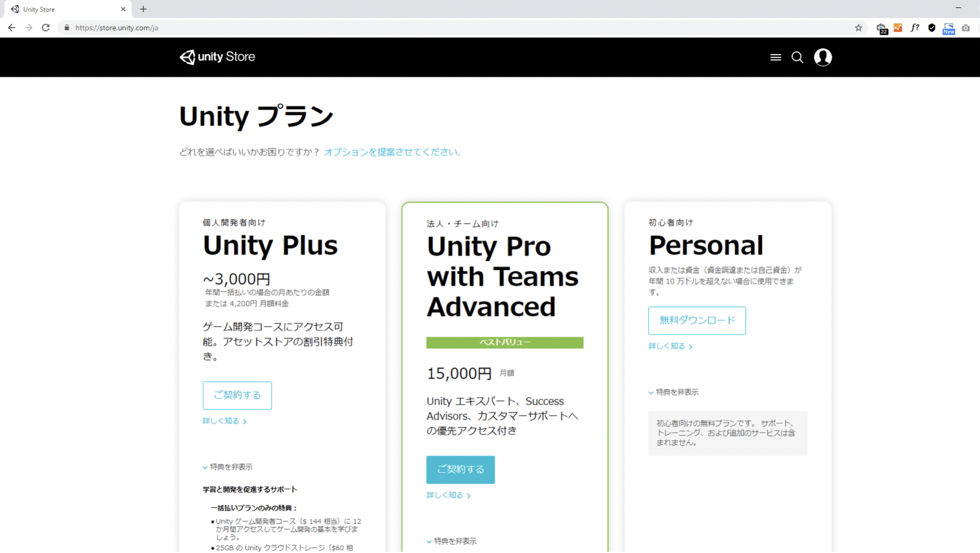This screenshot has width=980, height=553.
Task: Click the shield extension icon
Action: tap(932, 28)
